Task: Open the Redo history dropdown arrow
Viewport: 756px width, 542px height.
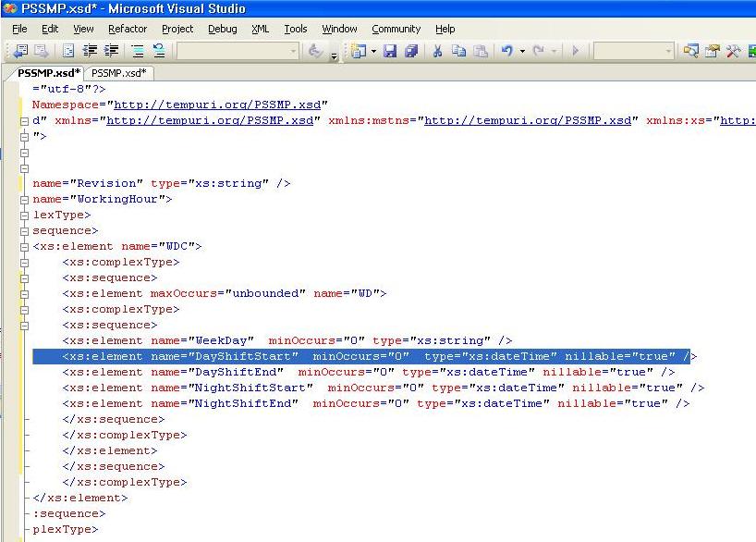Action: pyautogui.click(x=554, y=51)
